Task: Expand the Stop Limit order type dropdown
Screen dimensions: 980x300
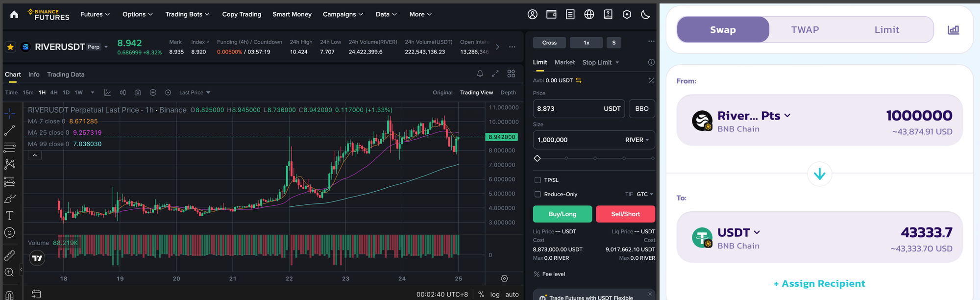Action: click(x=600, y=63)
